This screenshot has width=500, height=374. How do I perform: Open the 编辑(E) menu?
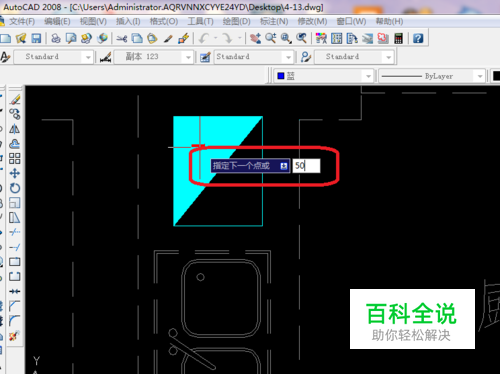pyautogui.click(x=57, y=22)
